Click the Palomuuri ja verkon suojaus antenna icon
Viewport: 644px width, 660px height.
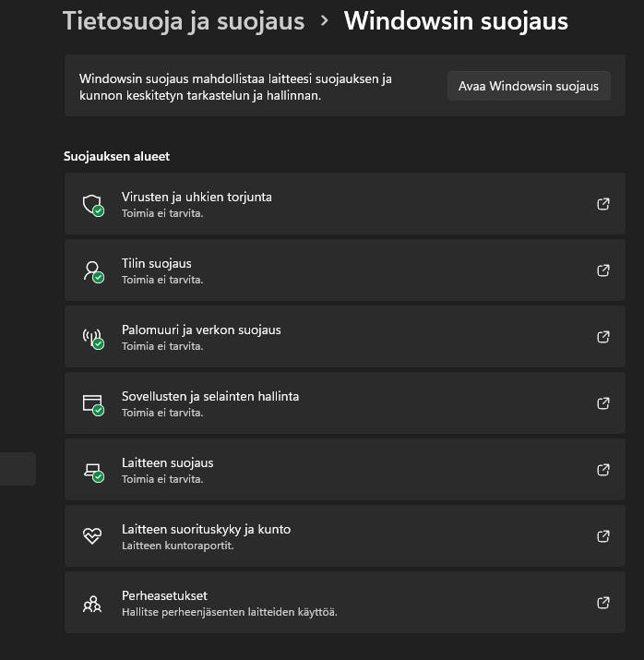pos(92,337)
